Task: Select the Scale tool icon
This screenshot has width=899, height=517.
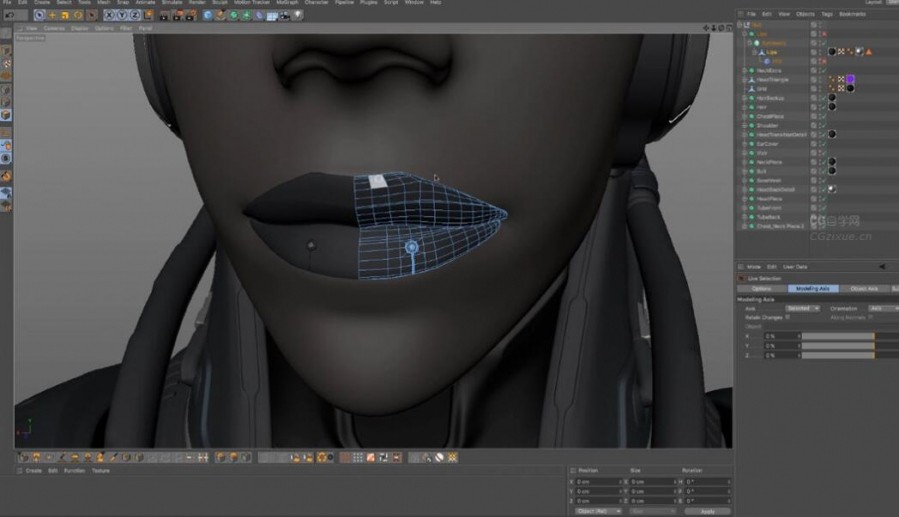Action: point(65,15)
